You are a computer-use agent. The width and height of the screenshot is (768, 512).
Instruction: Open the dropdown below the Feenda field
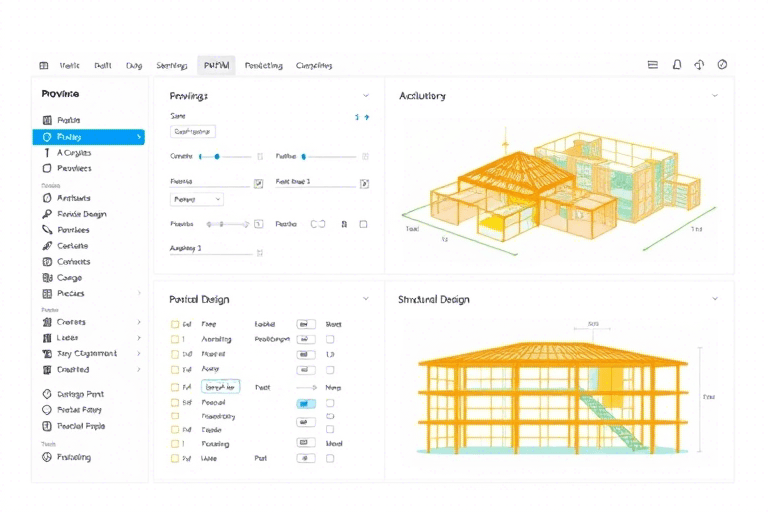[x=198, y=200]
